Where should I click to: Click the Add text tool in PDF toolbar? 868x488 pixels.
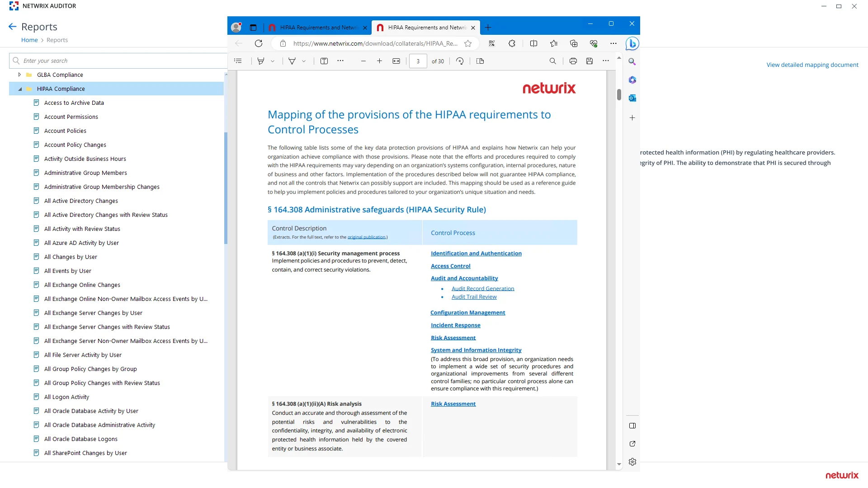(x=324, y=61)
